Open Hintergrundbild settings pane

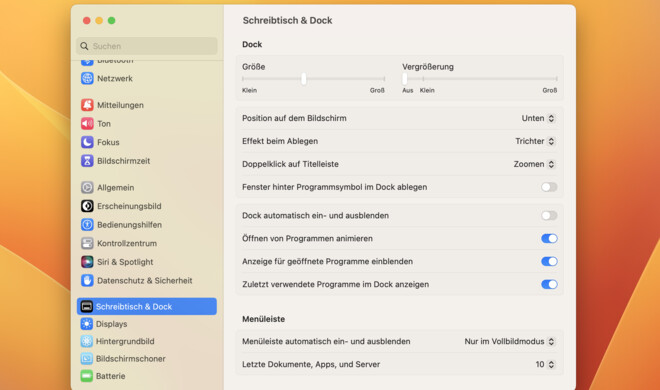(x=146, y=341)
